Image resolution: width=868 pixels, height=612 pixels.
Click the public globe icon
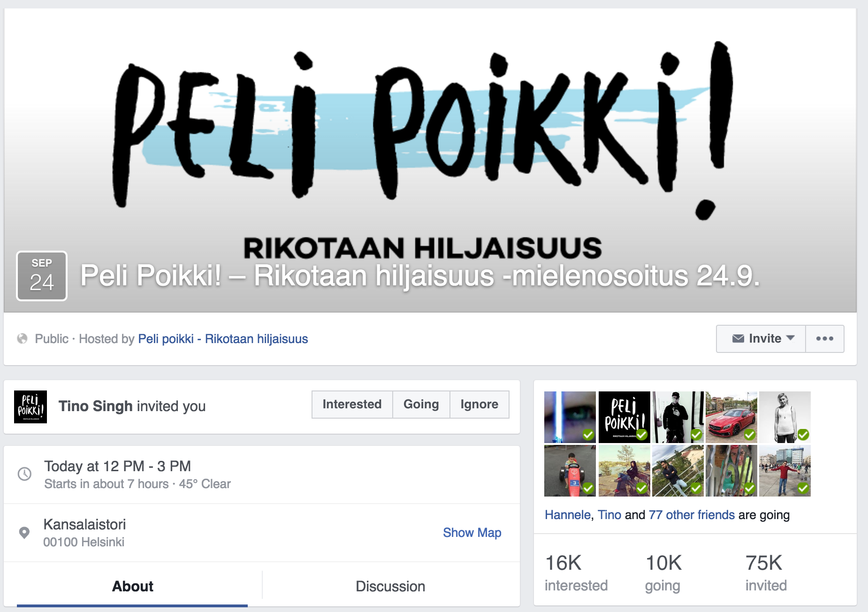(x=22, y=338)
